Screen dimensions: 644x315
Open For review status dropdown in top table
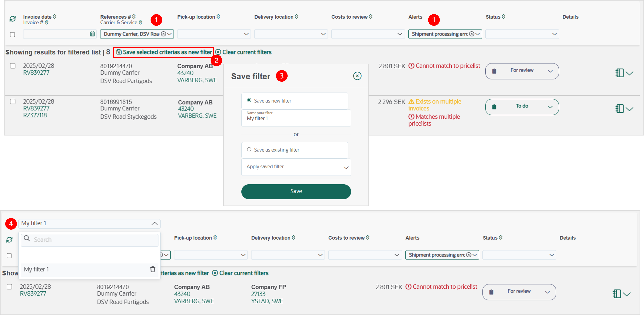point(522,71)
